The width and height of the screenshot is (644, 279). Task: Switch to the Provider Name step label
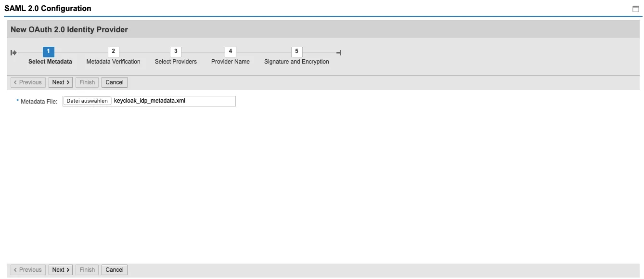[230, 62]
